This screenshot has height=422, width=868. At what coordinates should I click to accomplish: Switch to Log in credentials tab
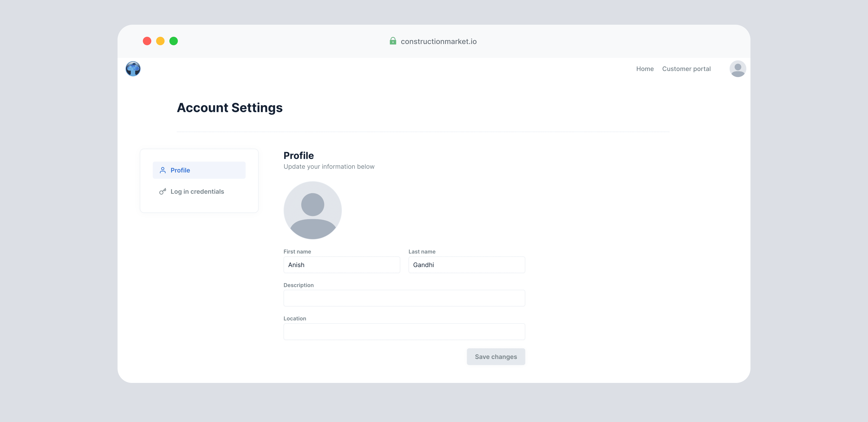tap(199, 191)
